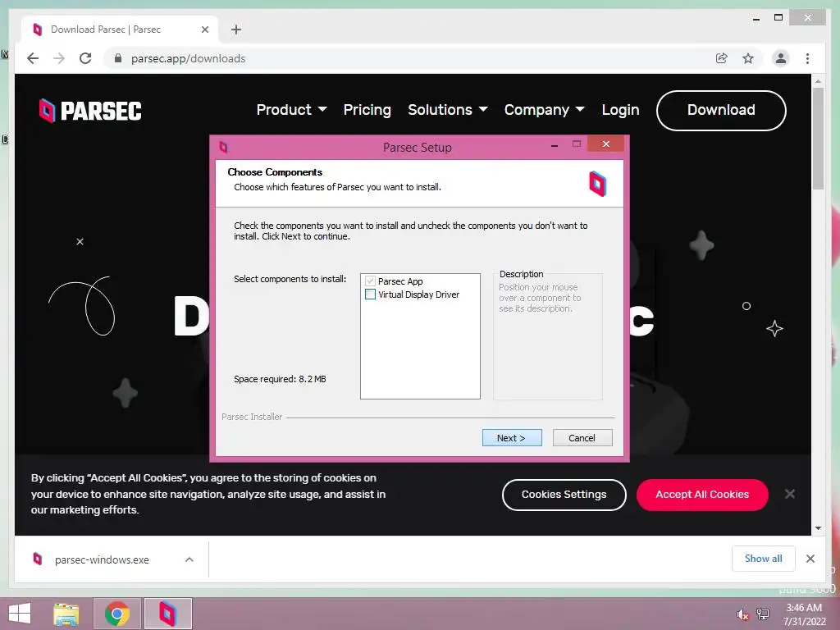Accept All Cookies
Image resolution: width=840 pixels, height=630 pixels.
[702, 495]
